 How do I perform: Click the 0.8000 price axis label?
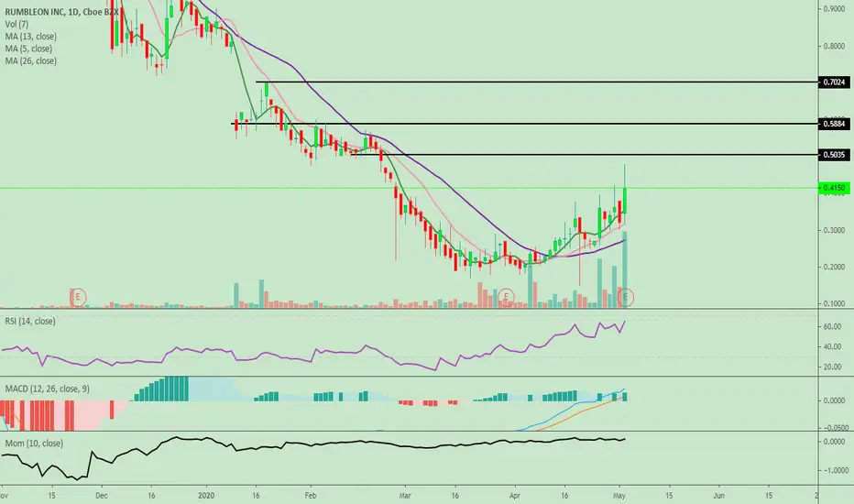click(x=834, y=47)
